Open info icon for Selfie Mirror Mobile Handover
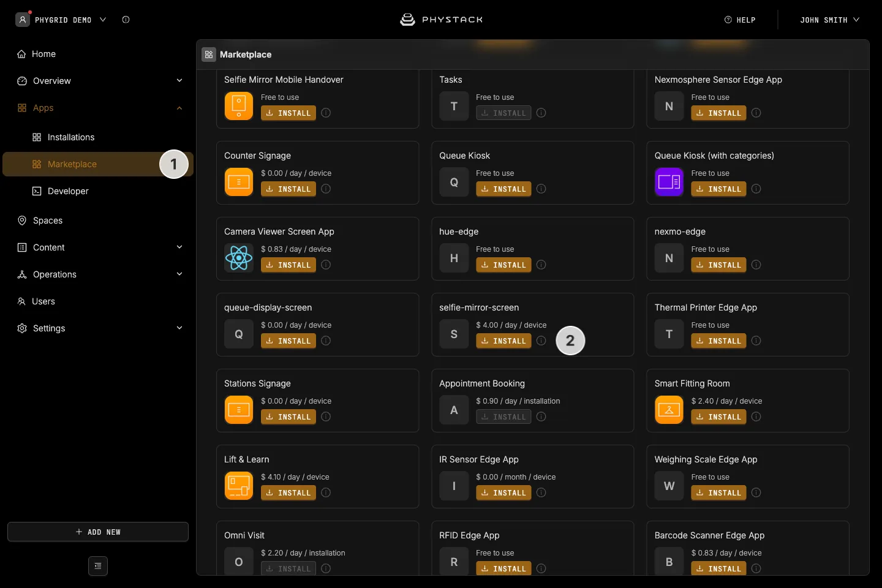Image resolution: width=882 pixels, height=588 pixels. (x=326, y=113)
